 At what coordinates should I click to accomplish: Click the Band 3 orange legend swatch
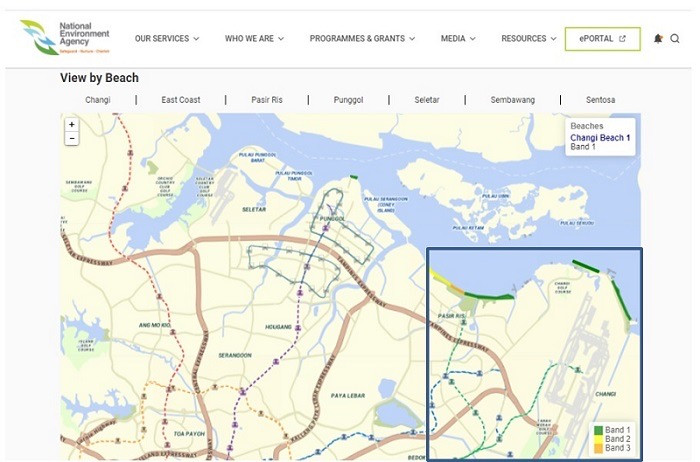pos(598,449)
